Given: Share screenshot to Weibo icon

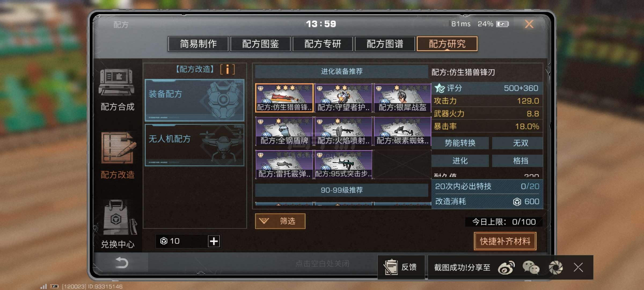Looking at the screenshot, I should coord(506,267).
